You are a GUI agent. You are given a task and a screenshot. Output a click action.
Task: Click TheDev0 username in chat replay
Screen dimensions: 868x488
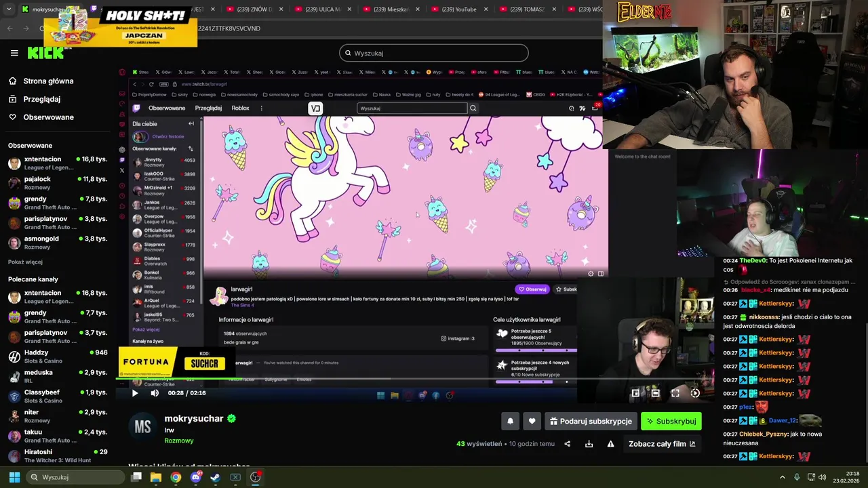click(753, 260)
